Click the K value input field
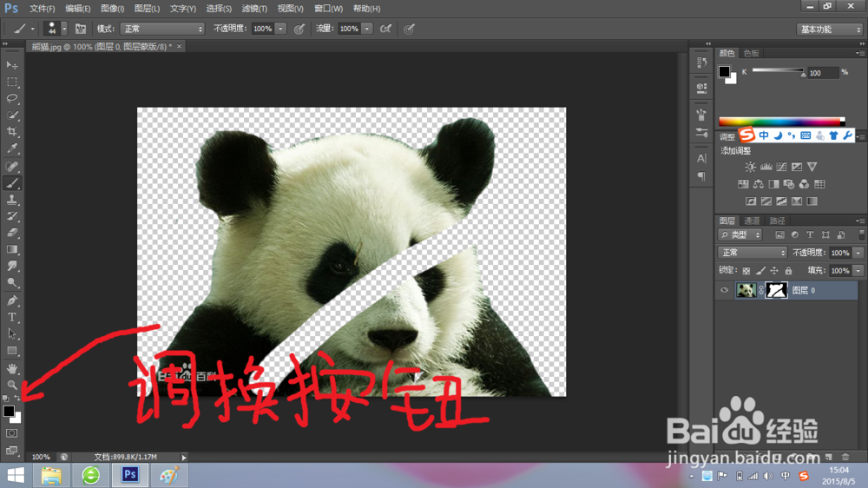868x488 pixels. (x=823, y=73)
